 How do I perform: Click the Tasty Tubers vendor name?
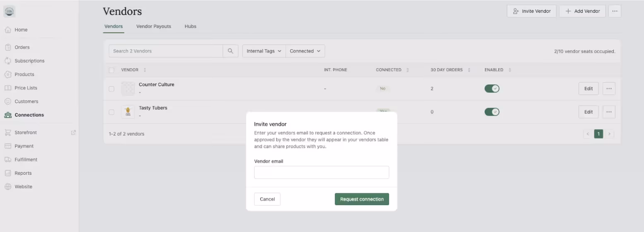point(153,108)
